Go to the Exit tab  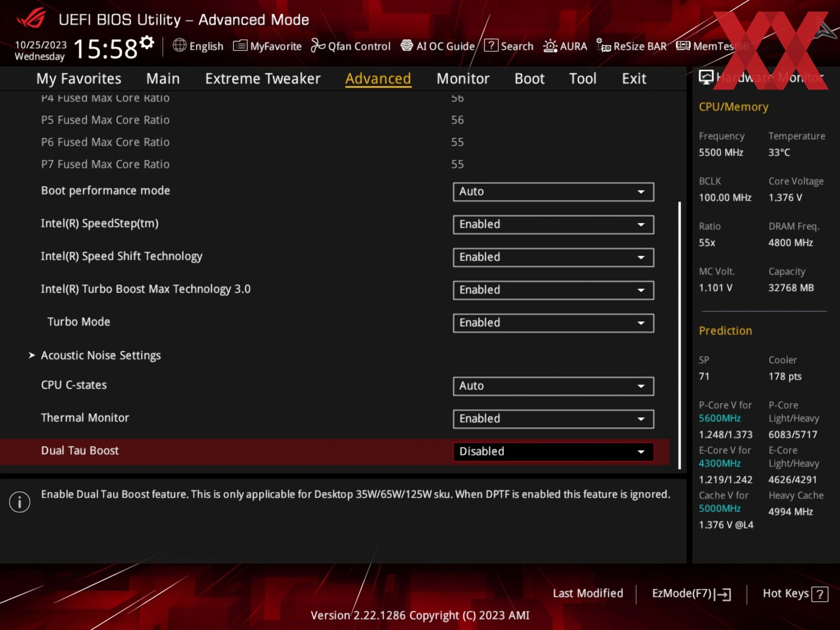[x=634, y=79]
